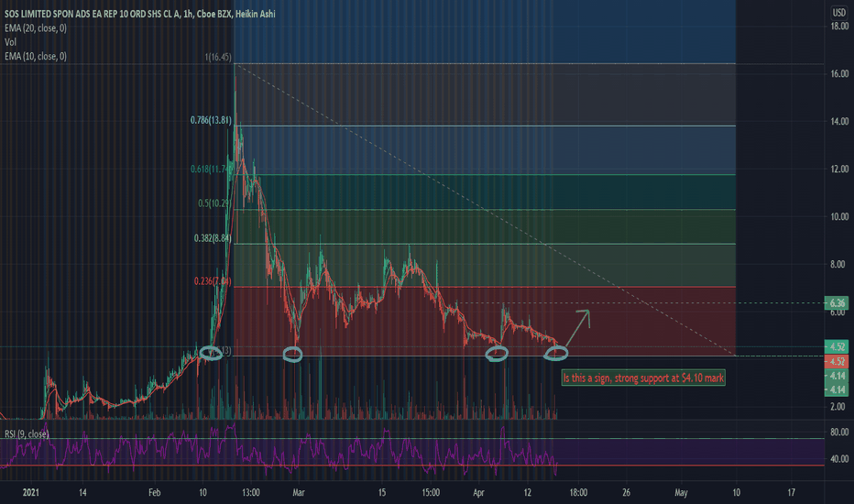Select the 'Is this a sign, strong support' note
Image resolution: width=854 pixels, height=504 pixels.
(x=643, y=378)
